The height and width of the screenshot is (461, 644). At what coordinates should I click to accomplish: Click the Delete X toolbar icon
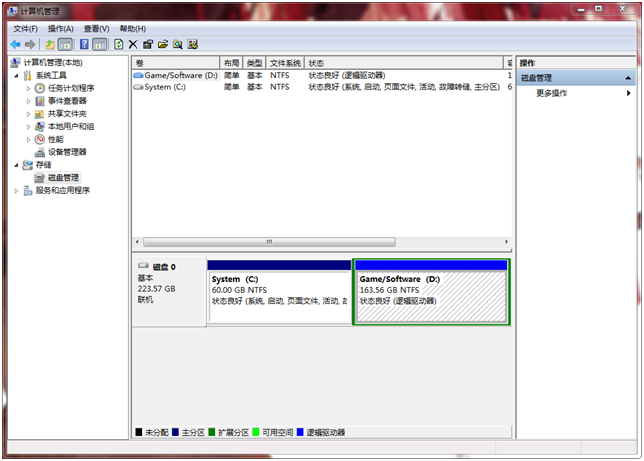[134, 45]
